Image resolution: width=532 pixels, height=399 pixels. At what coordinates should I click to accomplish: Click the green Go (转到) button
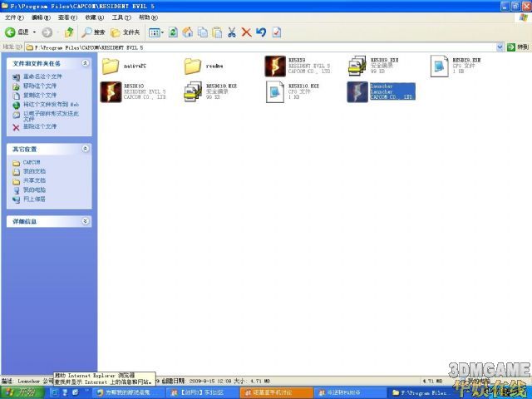click(518, 47)
